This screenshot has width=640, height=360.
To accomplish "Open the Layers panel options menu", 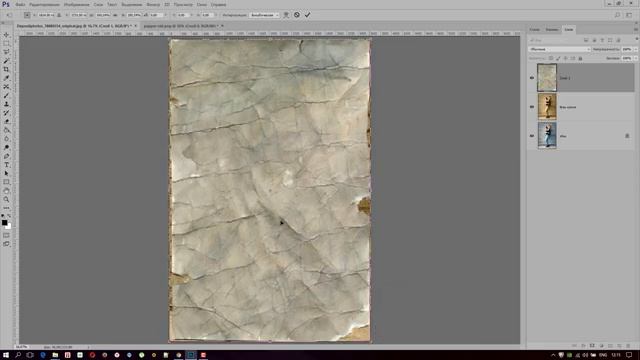I will [636, 29].
